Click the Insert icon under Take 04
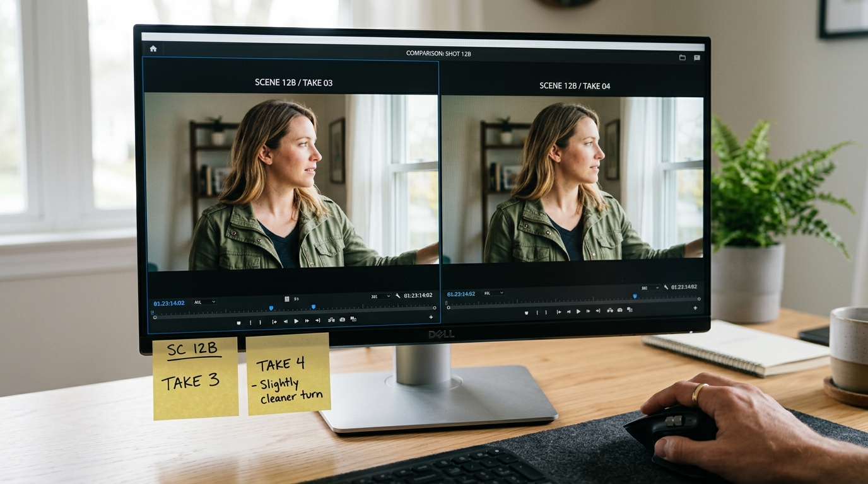 [x=610, y=311]
